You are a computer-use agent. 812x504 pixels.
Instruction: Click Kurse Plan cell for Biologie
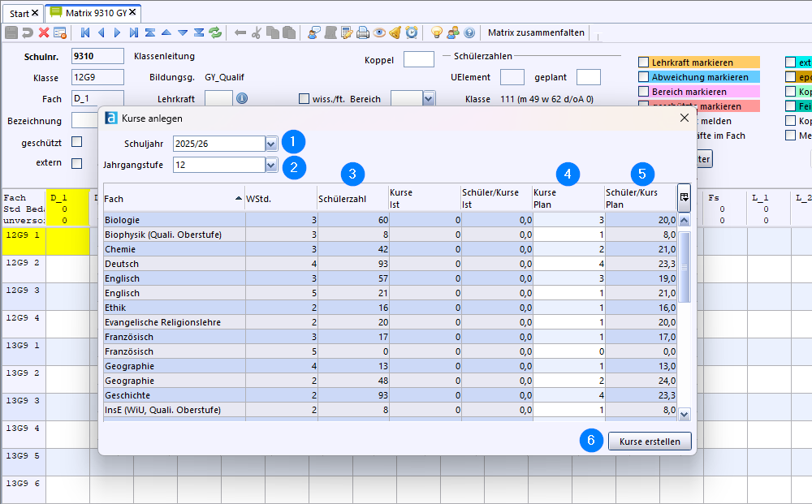[568, 220]
